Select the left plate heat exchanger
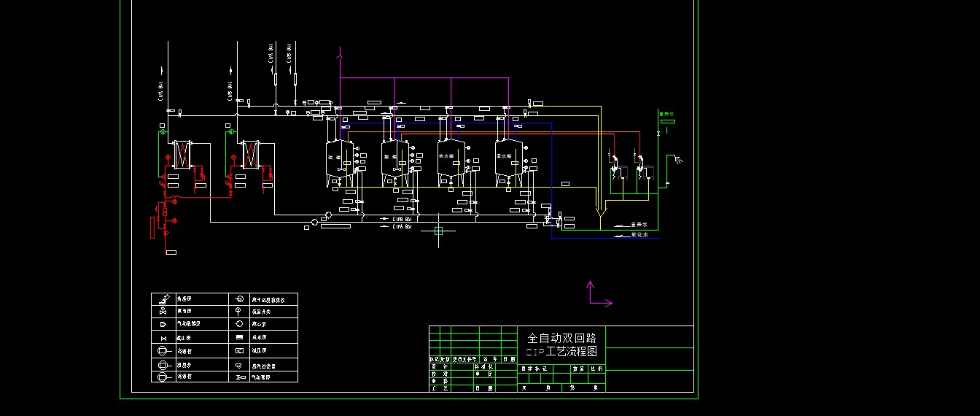 point(183,155)
